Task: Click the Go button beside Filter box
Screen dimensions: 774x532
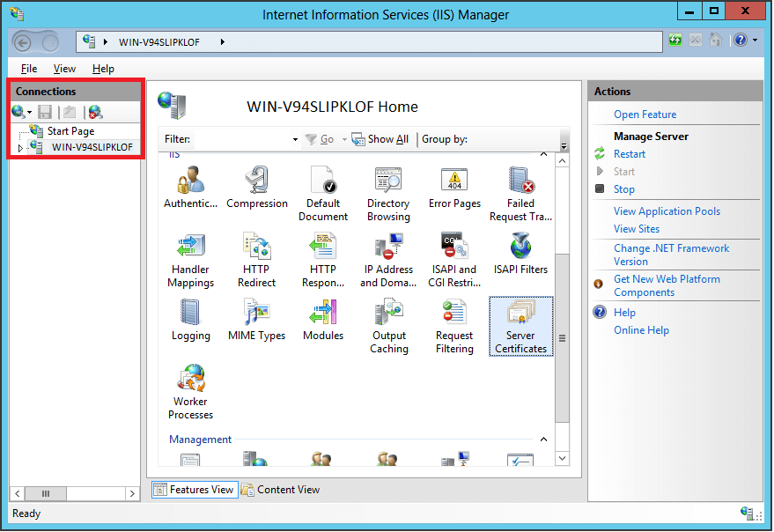Action: [x=327, y=138]
